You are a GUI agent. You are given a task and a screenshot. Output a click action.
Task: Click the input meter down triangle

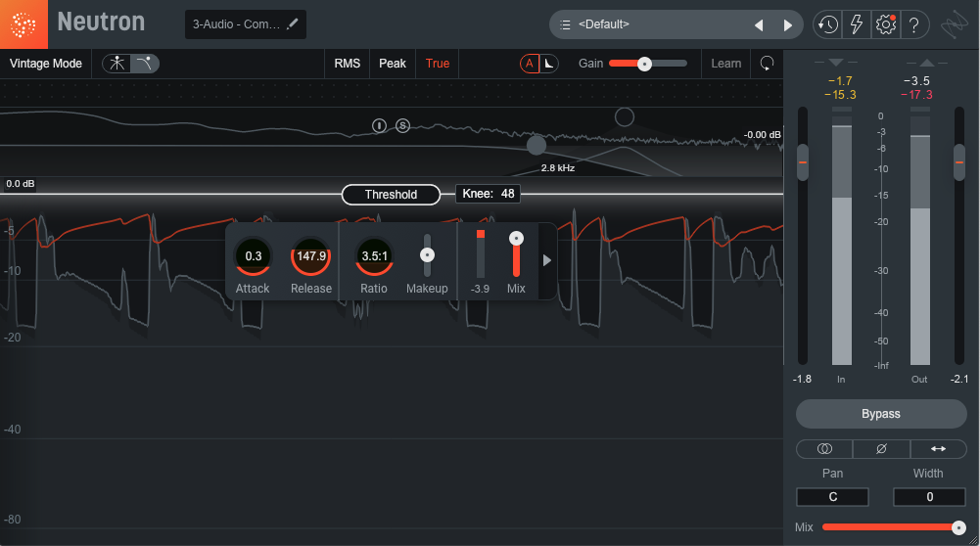click(836, 63)
